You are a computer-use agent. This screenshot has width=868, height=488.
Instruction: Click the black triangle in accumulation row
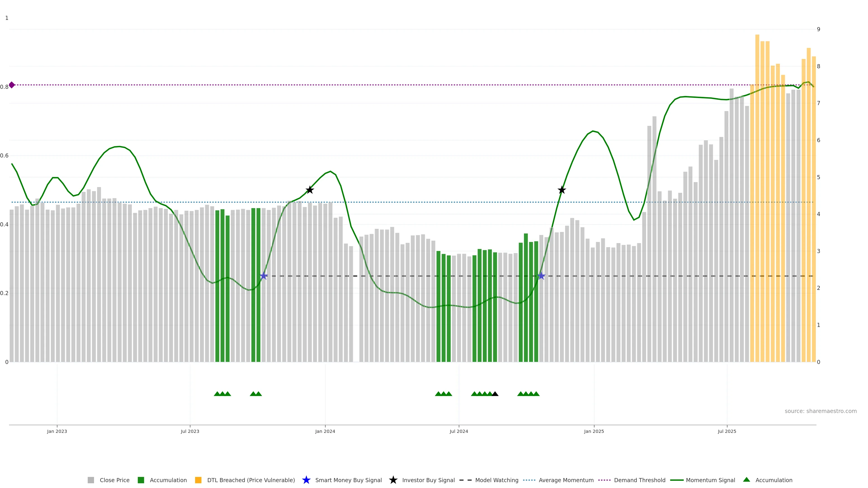click(495, 394)
